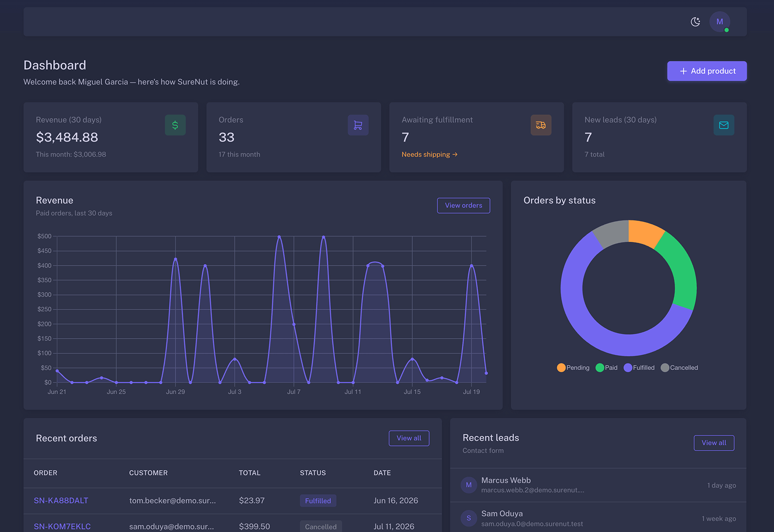Click the ORDER column header
Viewport: 774px width, 532px height.
[x=45, y=473]
